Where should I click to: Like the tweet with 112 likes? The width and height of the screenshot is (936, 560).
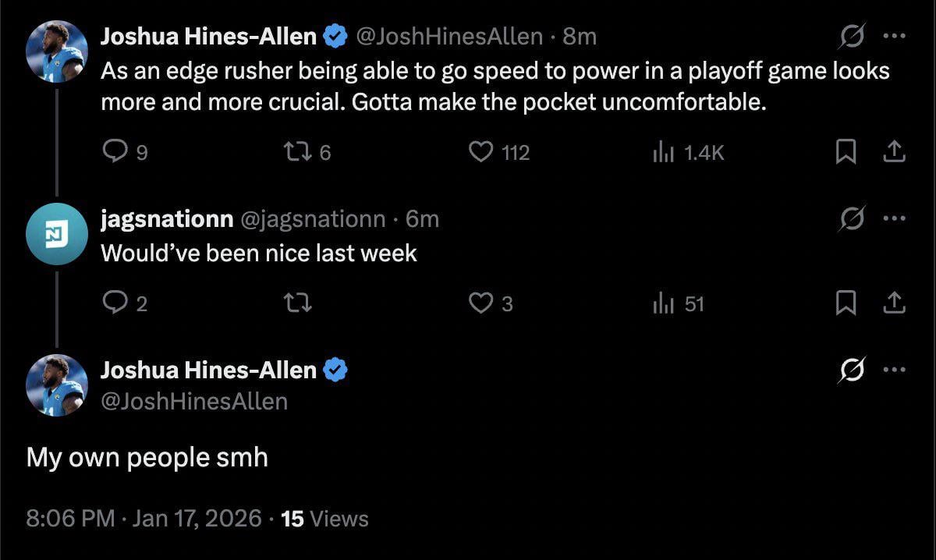click(x=480, y=152)
